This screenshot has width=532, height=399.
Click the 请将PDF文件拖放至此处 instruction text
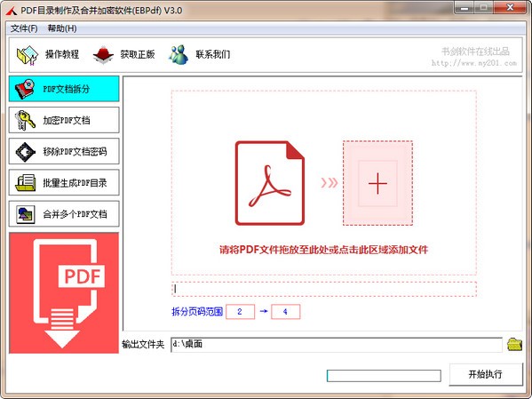coord(323,250)
